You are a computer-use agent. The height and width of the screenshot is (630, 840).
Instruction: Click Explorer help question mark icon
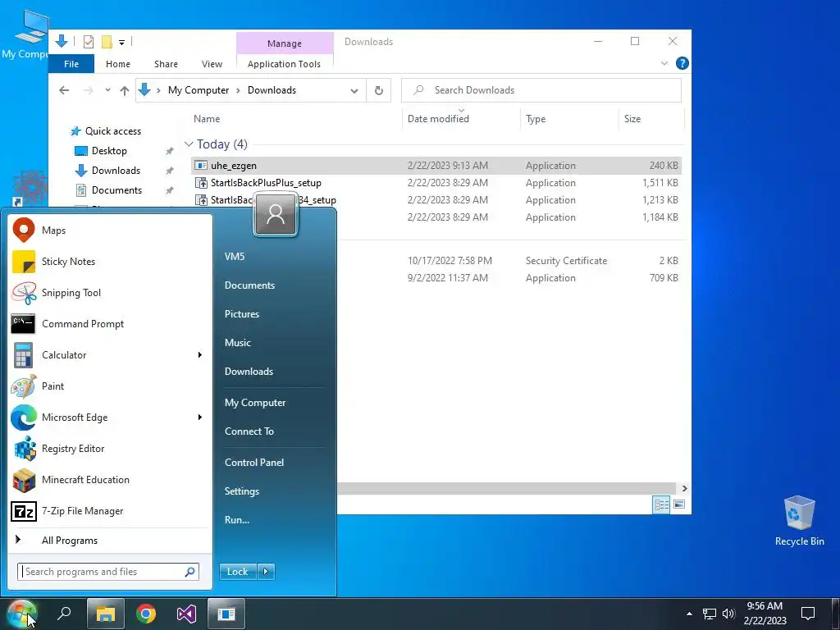click(x=682, y=63)
